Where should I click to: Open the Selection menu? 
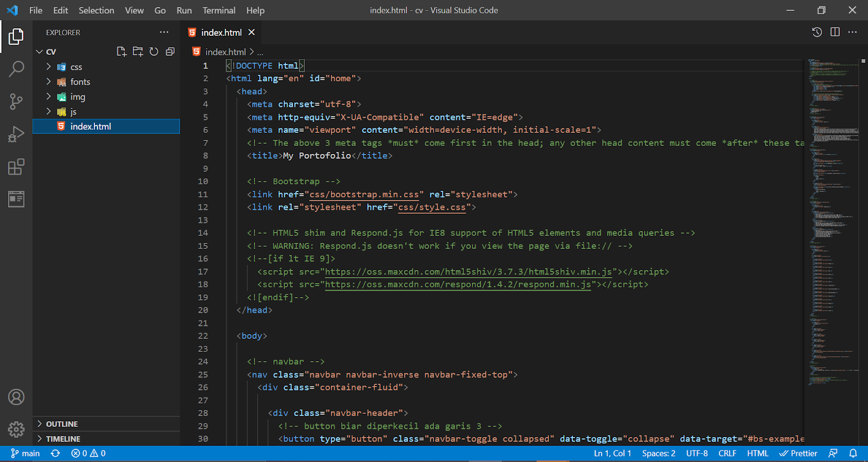click(97, 10)
